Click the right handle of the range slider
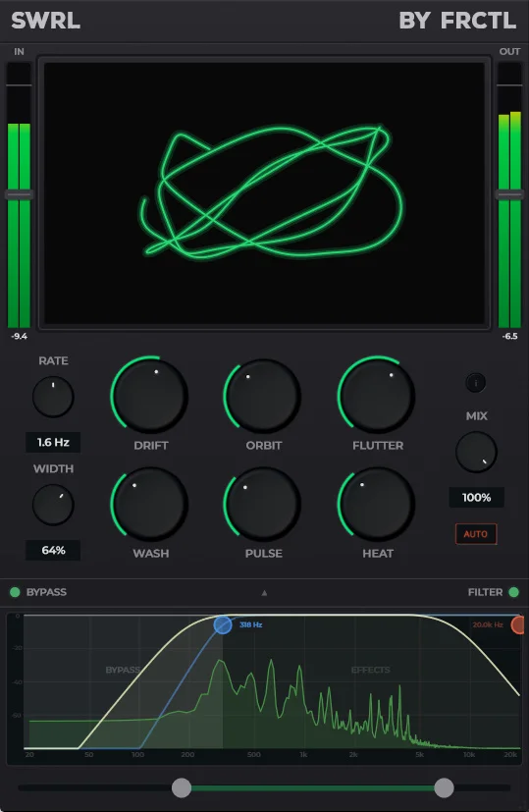 point(444,787)
